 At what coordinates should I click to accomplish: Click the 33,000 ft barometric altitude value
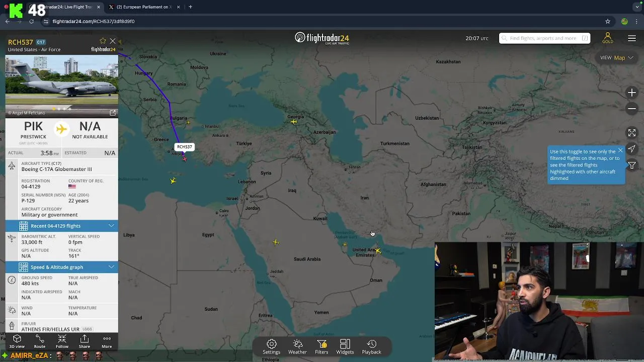coord(32,242)
